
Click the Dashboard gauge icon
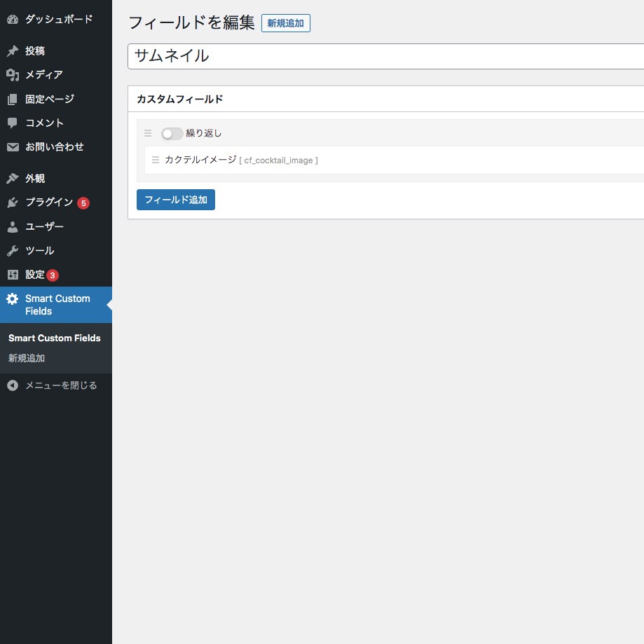tap(13, 20)
